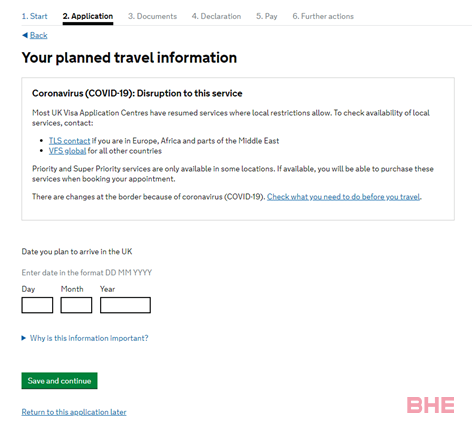Open 'Check what you need to do before you travel'
The width and height of the screenshot is (474, 433).
[343, 197]
